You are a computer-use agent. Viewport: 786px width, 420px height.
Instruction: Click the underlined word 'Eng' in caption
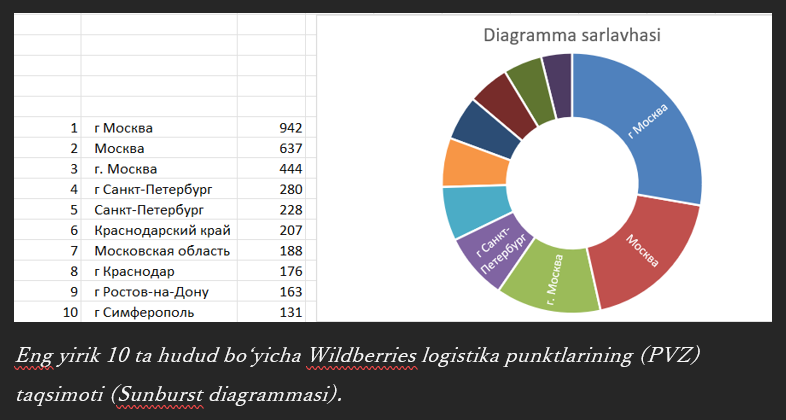[x=34, y=356]
